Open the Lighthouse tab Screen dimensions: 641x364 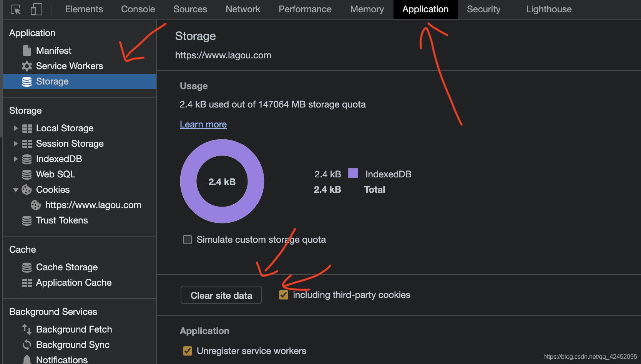[549, 9]
